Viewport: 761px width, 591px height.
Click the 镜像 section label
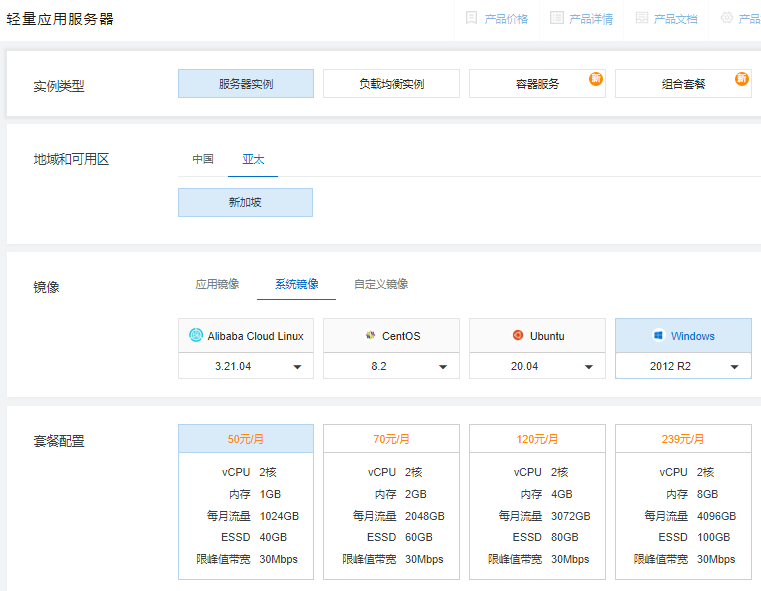pos(46,287)
